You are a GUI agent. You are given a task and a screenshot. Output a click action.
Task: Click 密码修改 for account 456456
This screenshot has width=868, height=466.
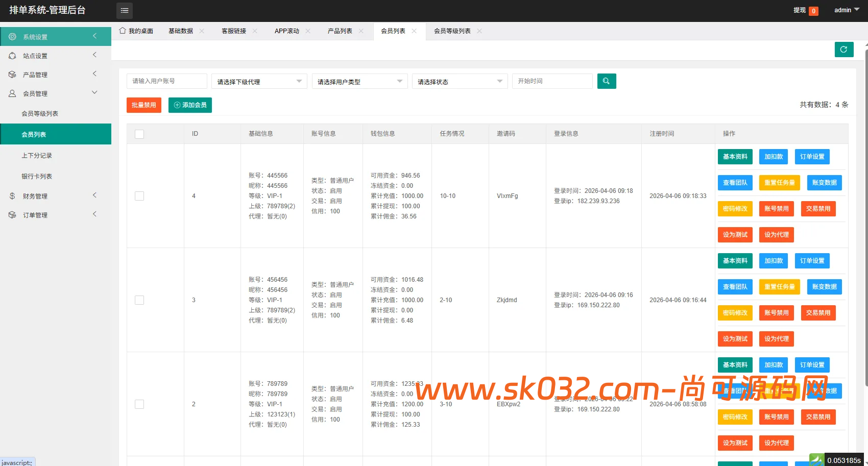735,313
